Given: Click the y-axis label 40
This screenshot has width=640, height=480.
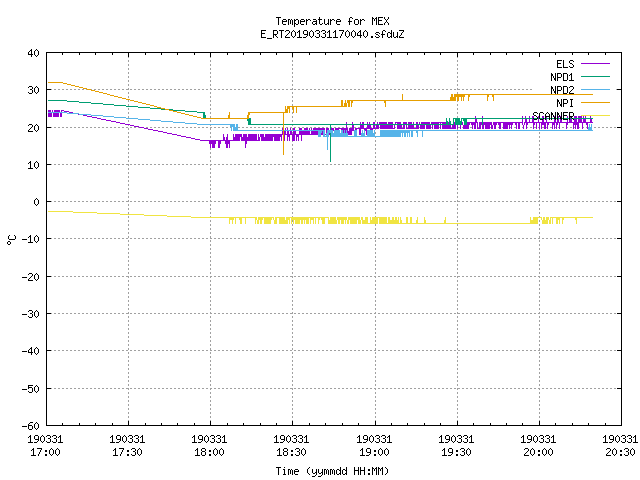Looking at the screenshot, I should coord(33,53).
